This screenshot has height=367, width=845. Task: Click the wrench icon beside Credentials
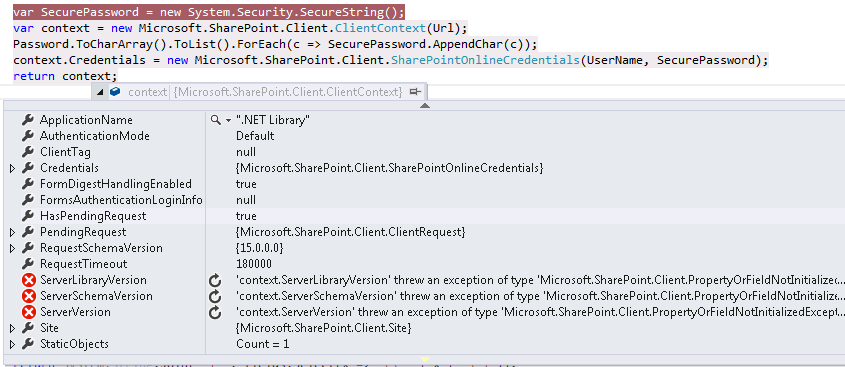click(28, 168)
